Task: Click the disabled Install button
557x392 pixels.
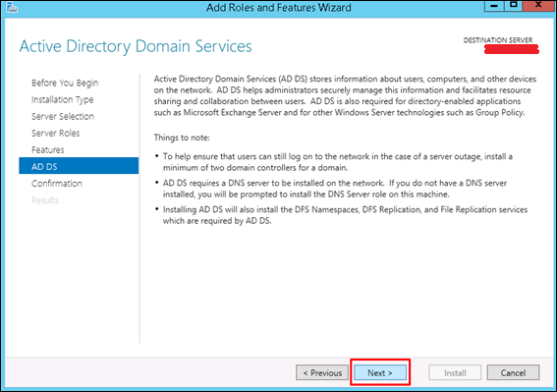Action: (455, 372)
